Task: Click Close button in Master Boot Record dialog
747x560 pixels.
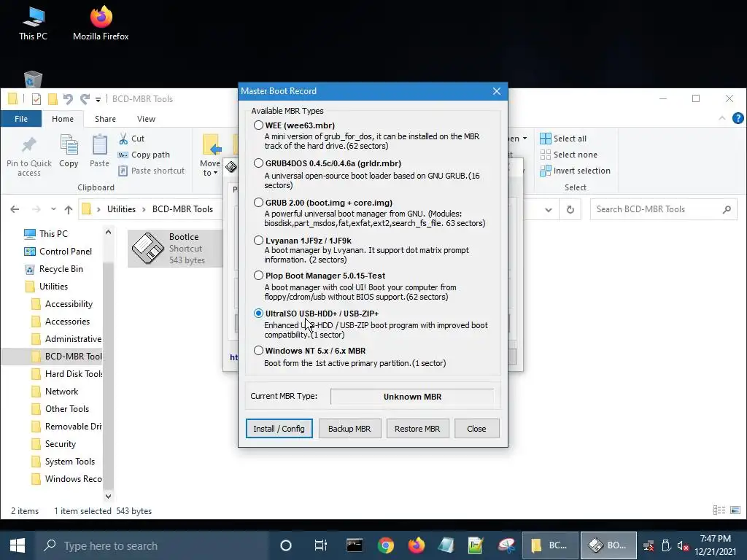Action: click(x=476, y=429)
